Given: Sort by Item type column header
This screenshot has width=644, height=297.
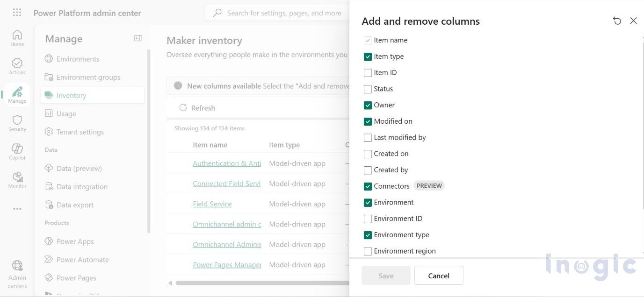Looking at the screenshot, I should tap(284, 145).
